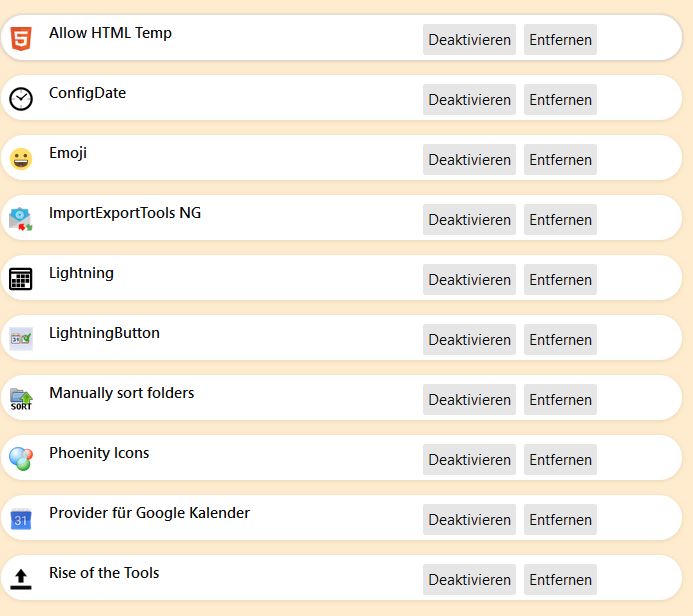Remove the Phoenity Icons add-on
The width and height of the screenshot is (693, 616).
pyautogui.click(x=560, y=460)
